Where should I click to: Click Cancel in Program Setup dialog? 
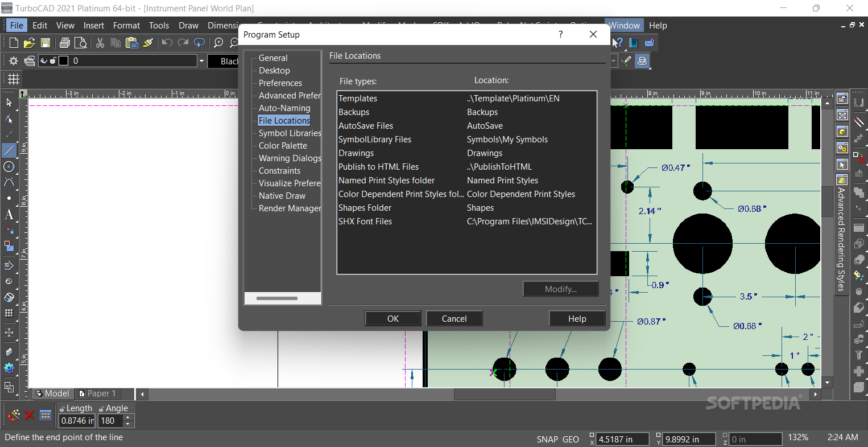coord(454,319)
